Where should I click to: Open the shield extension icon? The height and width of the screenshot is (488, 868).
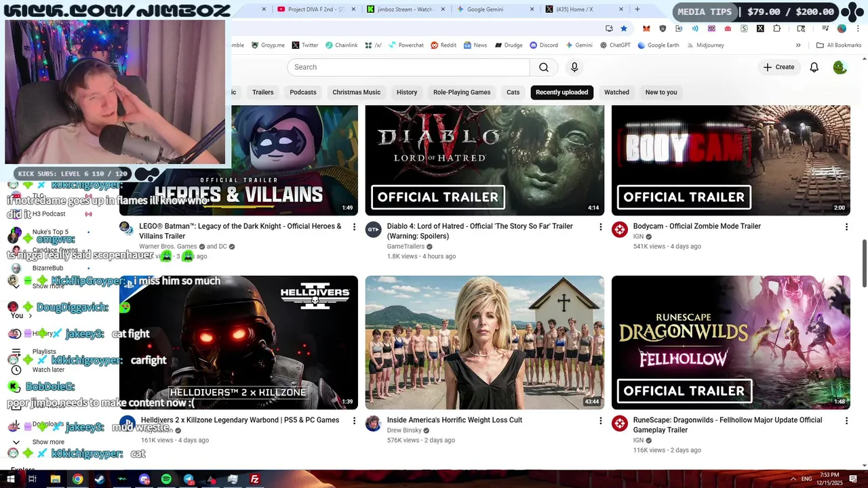(663, 28)
